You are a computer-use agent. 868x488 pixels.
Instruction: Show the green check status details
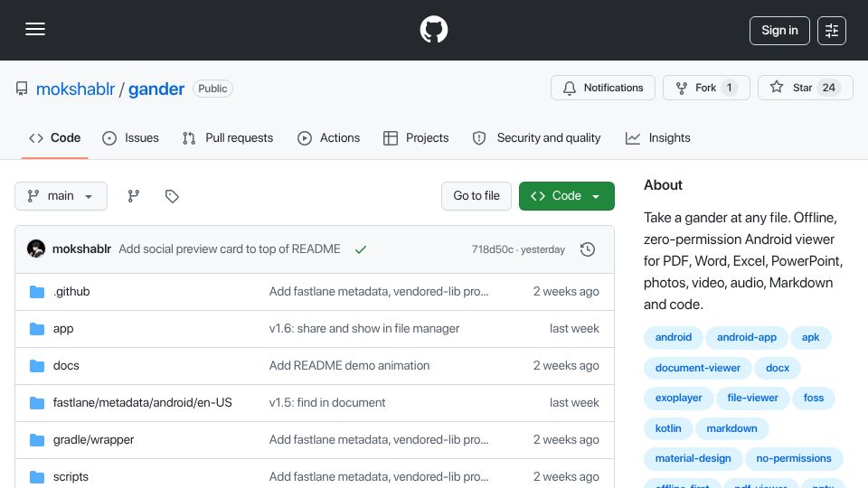coord(361,249)
